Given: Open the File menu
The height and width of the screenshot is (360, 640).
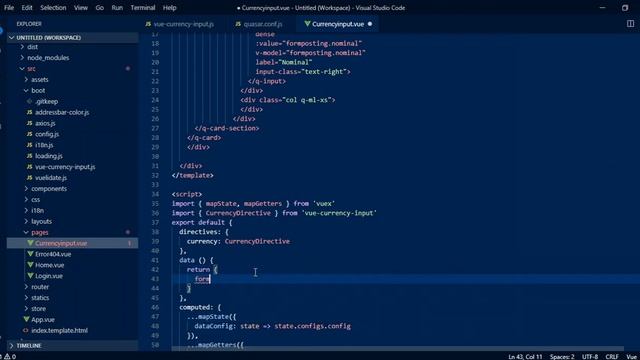Looking at the screenshot, I should pos(9,8).
